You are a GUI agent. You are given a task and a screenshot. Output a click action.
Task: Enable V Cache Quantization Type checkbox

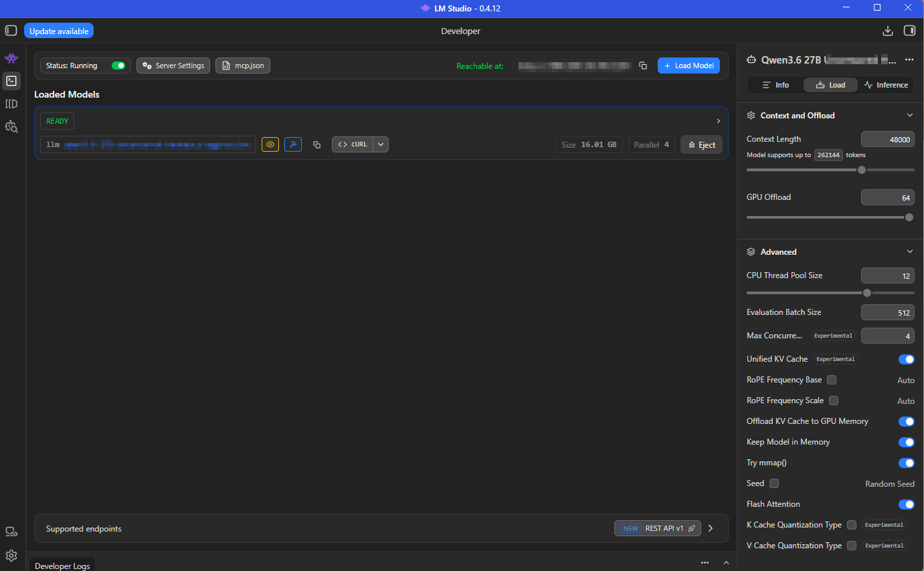click(852, 546)
